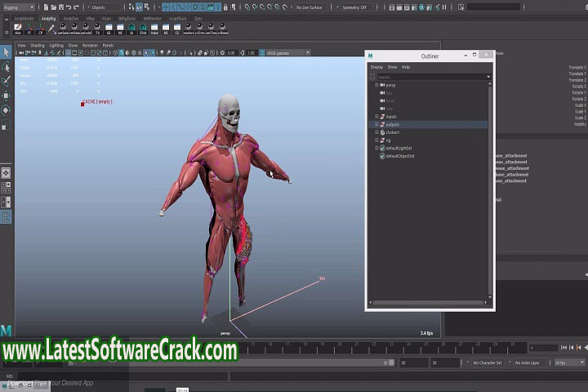Click the pause render icon in status line
The height and width of the screenshot is (392, 588).
pyautogui.click(x=444, y=7)
